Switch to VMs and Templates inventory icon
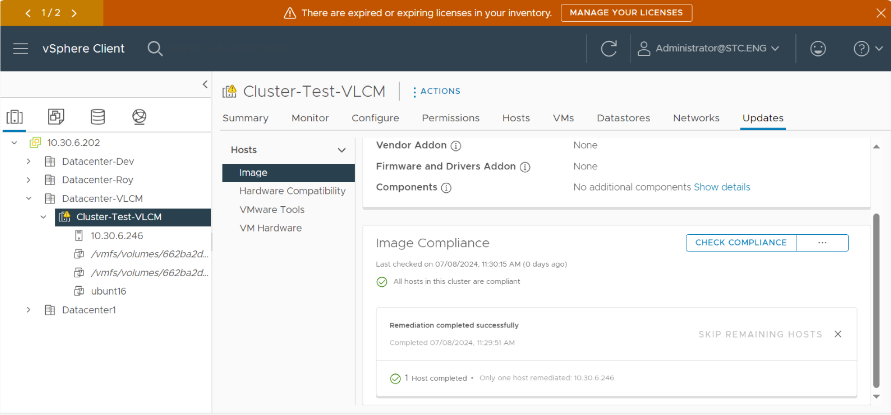 coord(56,117)
